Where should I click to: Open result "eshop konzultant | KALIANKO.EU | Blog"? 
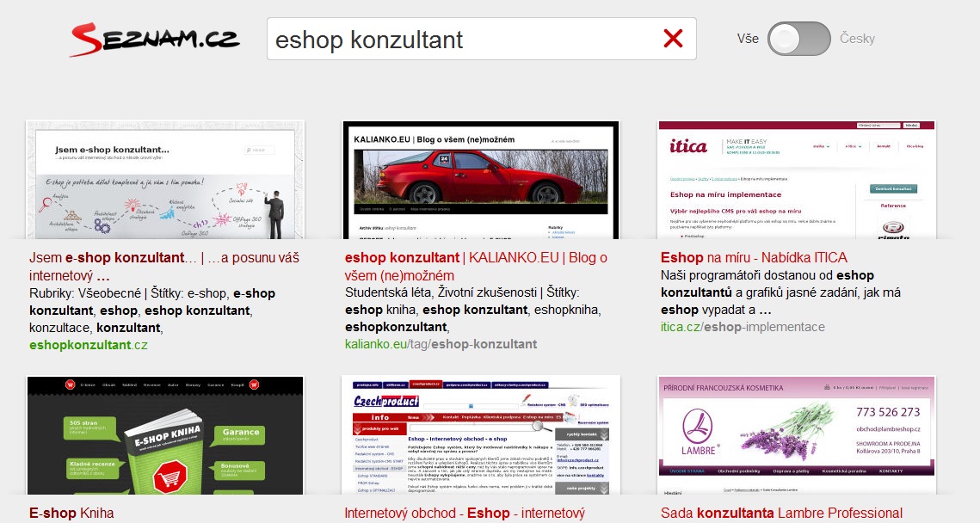[x=476, y=266]
